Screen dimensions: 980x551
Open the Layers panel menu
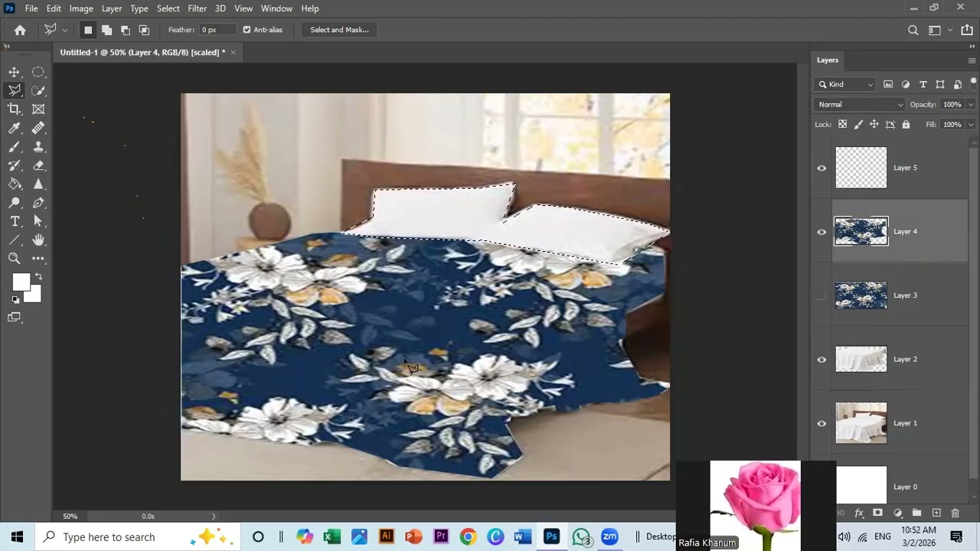tap(972, 60)
